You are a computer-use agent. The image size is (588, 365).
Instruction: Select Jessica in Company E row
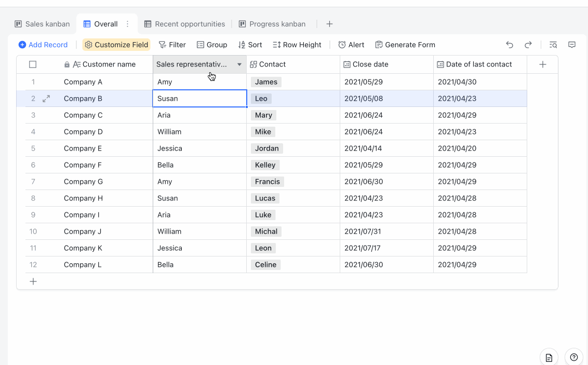point(199,148)
